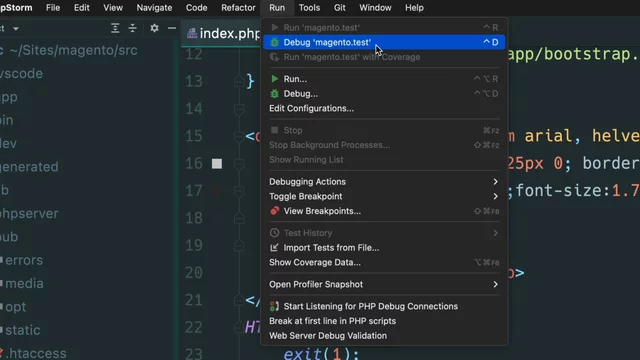640x360 pixels.
Task: Toggle the code fold marker on line 15
Action: [239, 136]
